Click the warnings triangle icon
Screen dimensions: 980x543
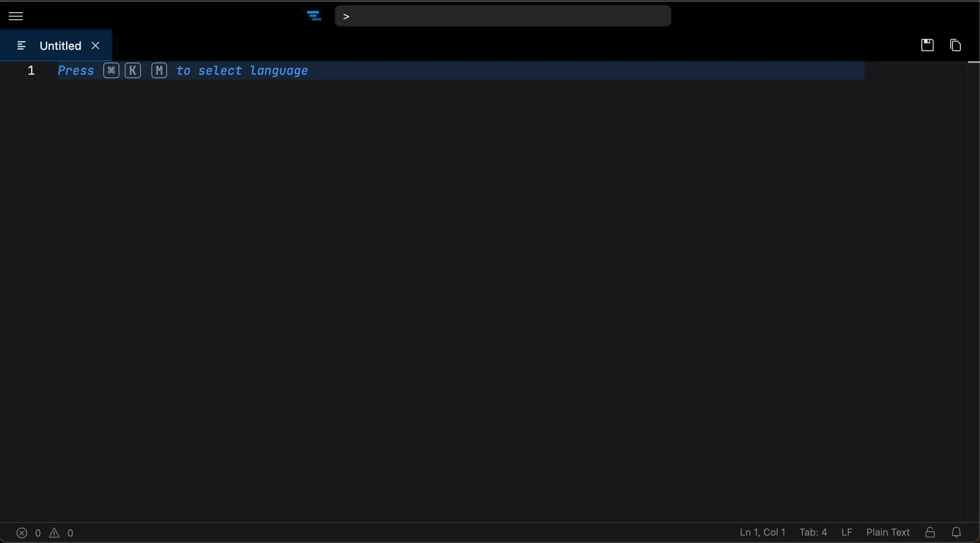pos(54,533)
